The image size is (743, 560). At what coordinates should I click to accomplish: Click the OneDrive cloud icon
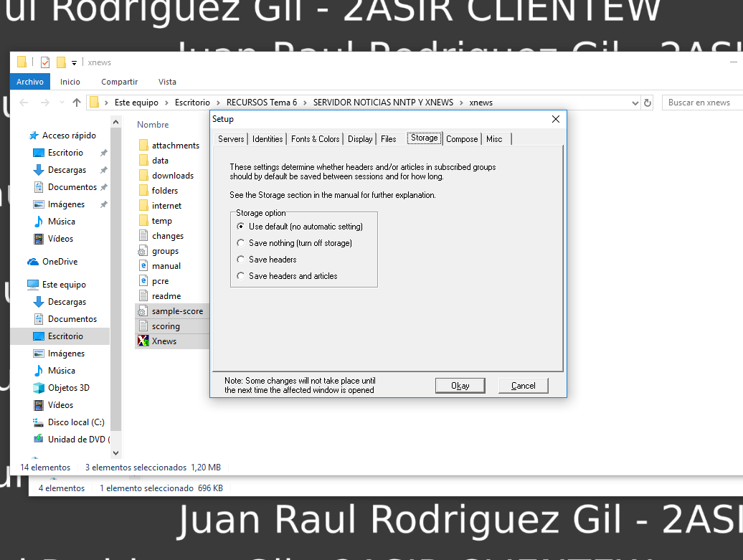pyautogui.click(x=33, y=262)
